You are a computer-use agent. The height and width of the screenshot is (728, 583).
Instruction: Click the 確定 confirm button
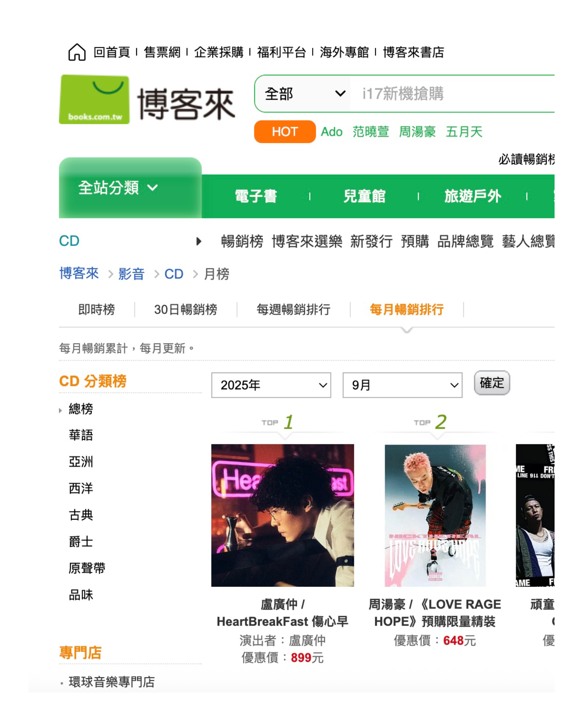[492, 383]
